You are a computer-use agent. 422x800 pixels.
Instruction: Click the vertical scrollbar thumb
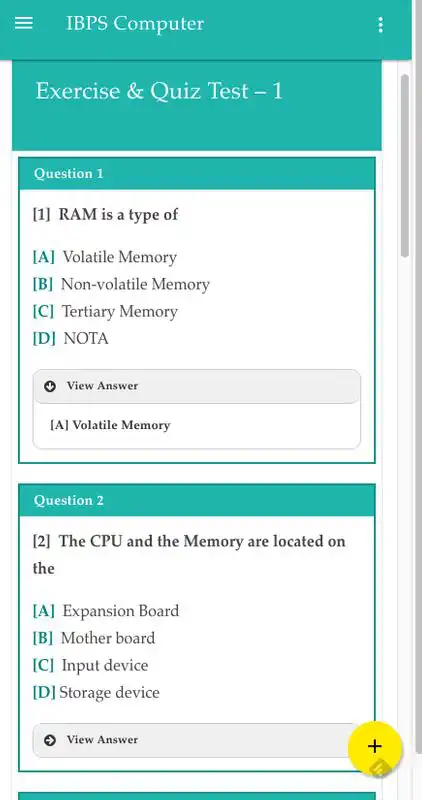(x=405, y=166)
